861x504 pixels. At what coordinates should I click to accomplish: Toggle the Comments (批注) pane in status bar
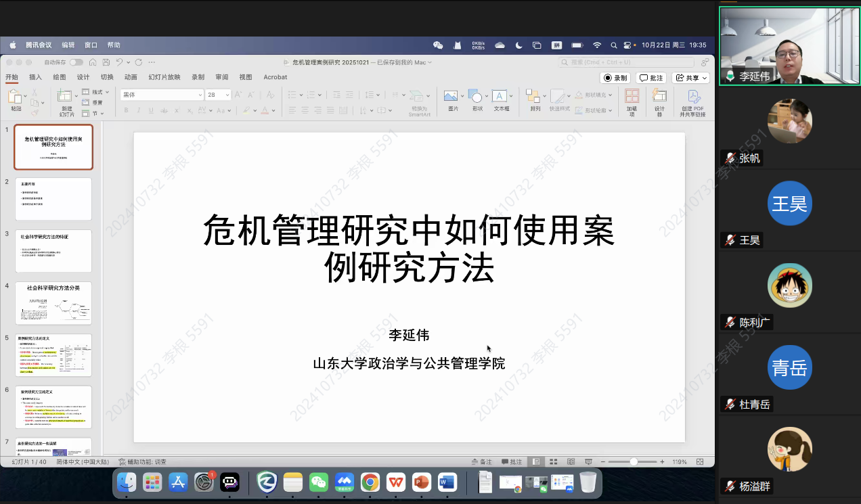click(512, 462)
